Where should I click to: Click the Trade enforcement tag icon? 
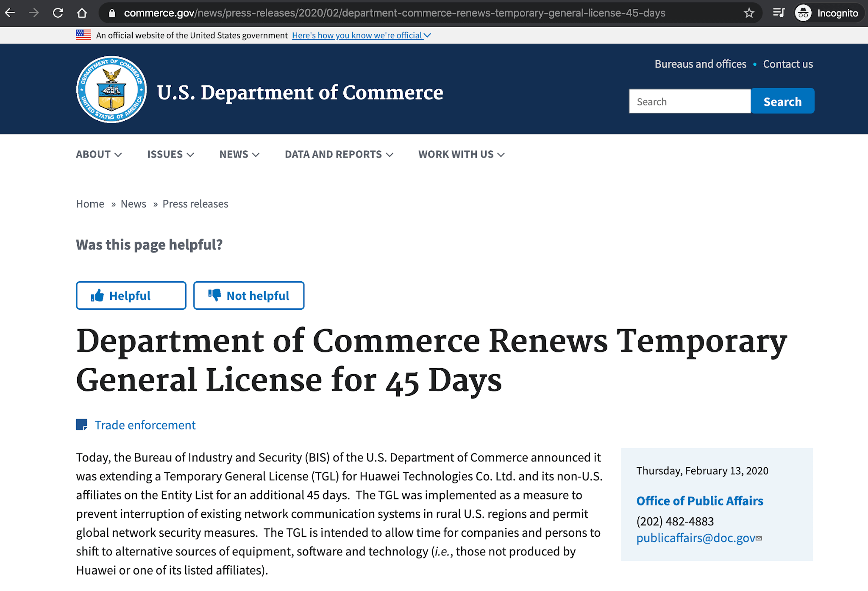pos(82,425)
